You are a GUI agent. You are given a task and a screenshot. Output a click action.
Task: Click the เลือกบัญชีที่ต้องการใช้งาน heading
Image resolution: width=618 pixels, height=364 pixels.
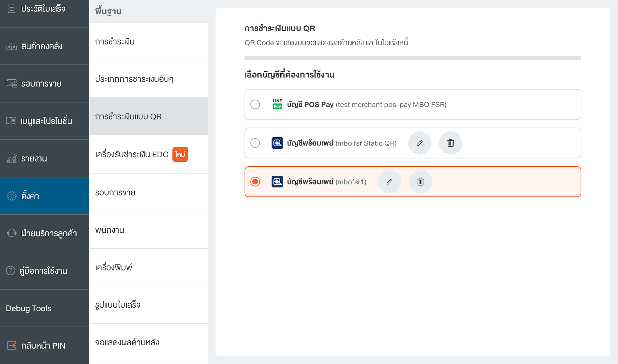289,74
